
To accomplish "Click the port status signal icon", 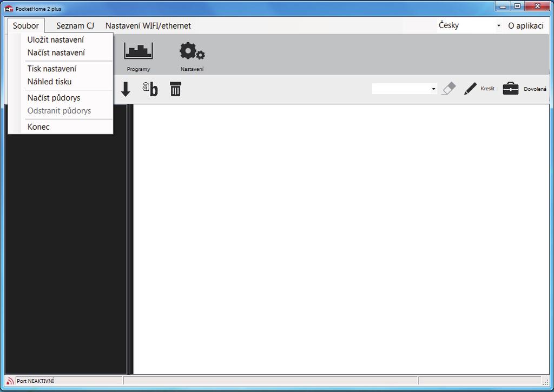I will coord(10,381).
